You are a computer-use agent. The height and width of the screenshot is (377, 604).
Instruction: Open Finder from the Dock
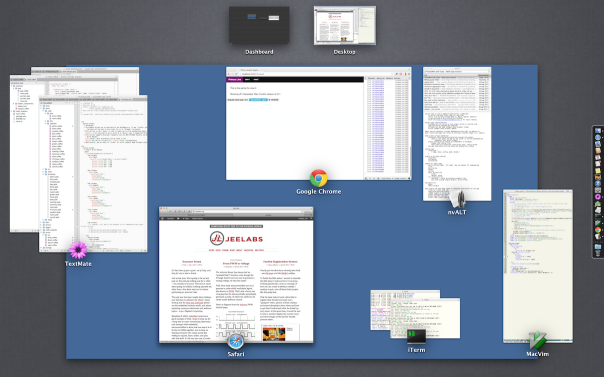598,130
